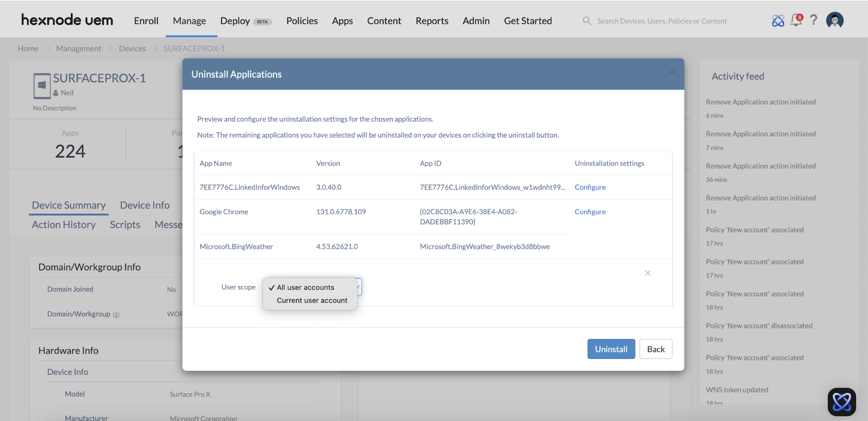Click the Uninstall button
This screenshot has height=421, width=868.
coord(611,349)
